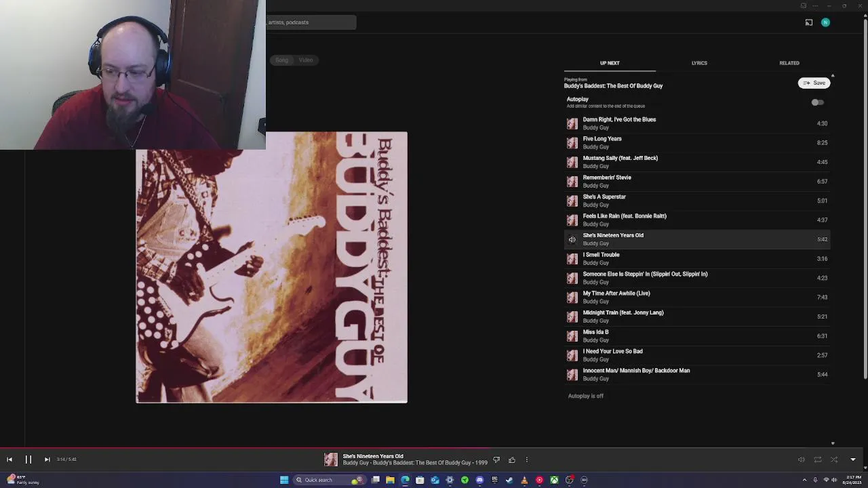The width and height of the screenshot is (868, 488).
Task: Play I Need Your Love So Bad
Action: click(697, 355)
